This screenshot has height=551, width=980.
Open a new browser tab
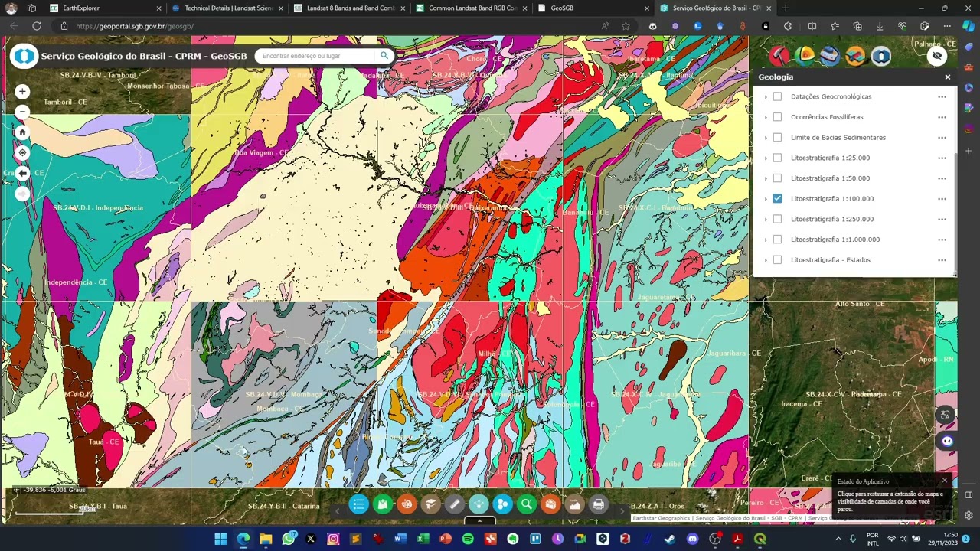(786, 8)
